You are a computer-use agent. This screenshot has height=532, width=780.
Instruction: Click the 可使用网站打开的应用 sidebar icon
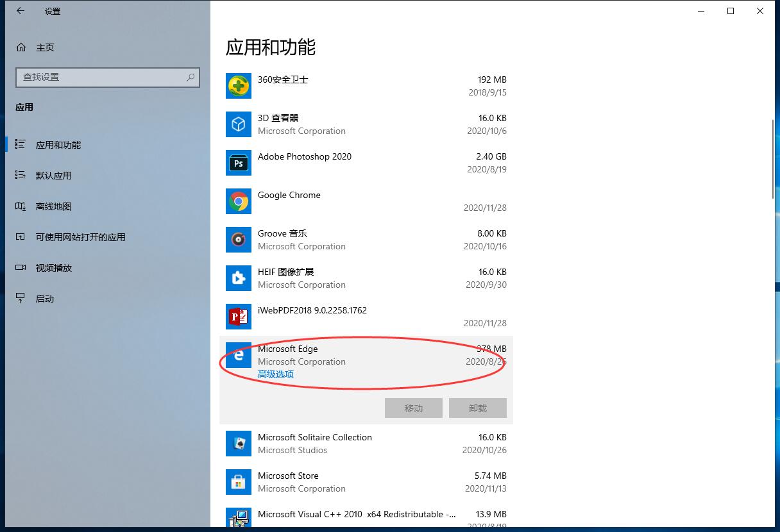(21, 237)
